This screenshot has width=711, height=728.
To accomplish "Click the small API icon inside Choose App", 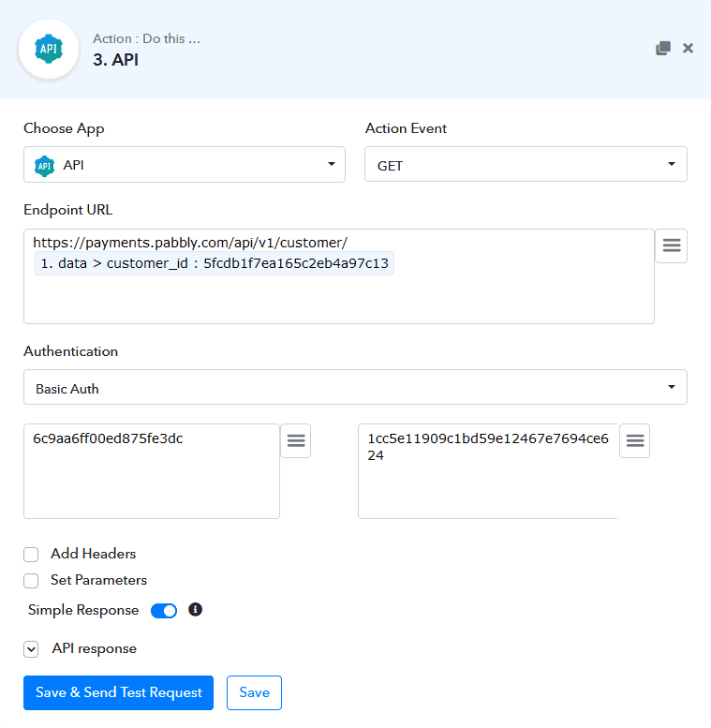I will pyautogui.click(x=45, y=166).
